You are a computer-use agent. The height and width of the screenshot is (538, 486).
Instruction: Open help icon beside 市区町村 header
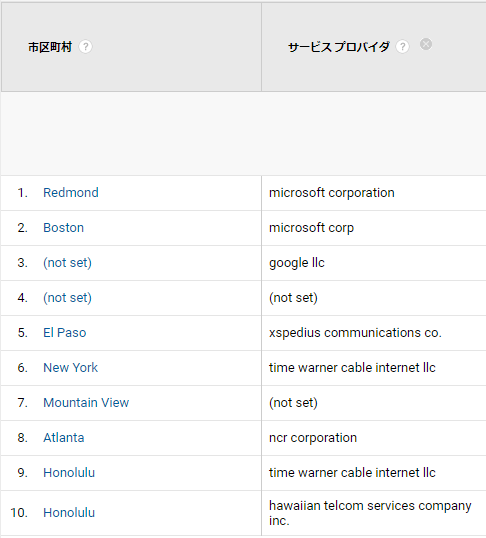click(85, 47)
